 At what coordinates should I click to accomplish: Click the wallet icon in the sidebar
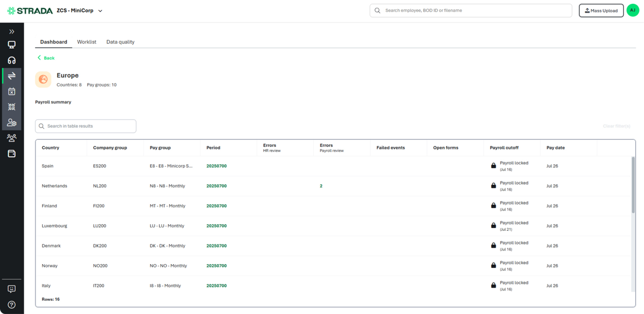pyautogui.click(x=12, y=154)
